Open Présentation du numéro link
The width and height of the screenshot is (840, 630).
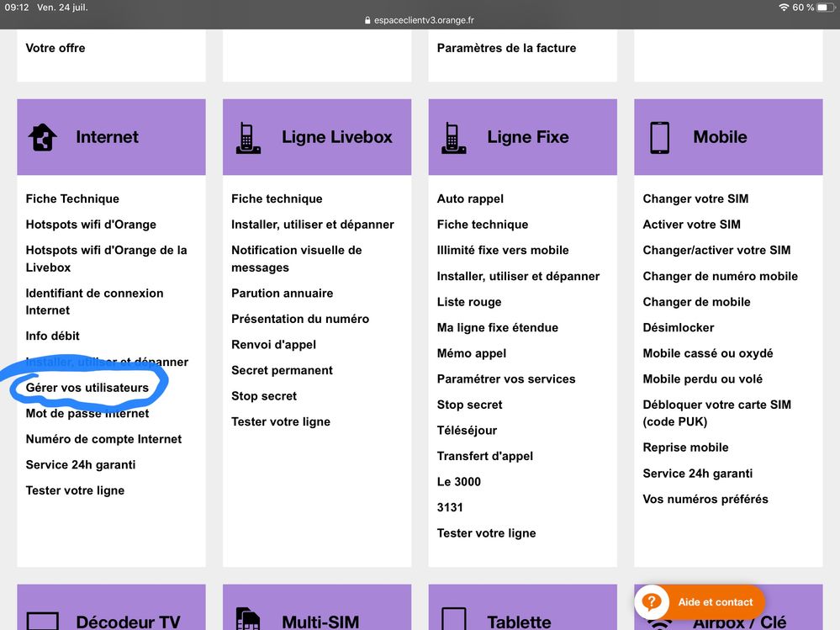tap(300, 319)
